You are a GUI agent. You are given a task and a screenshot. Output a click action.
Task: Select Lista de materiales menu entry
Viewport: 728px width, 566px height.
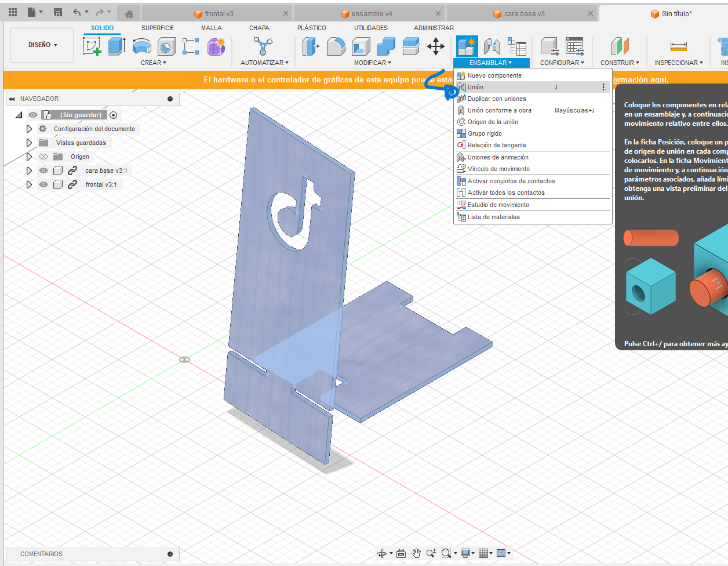click(x=532, y=217)
